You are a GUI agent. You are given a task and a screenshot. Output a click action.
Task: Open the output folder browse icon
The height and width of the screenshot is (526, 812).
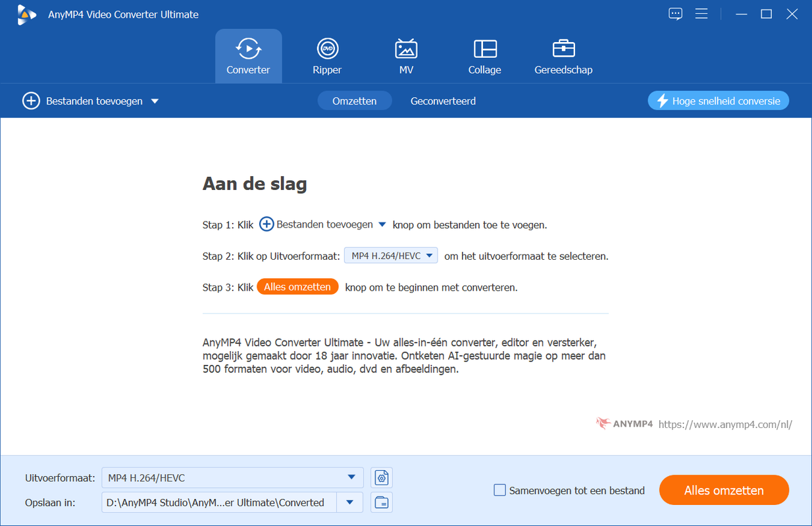point(382,502)
